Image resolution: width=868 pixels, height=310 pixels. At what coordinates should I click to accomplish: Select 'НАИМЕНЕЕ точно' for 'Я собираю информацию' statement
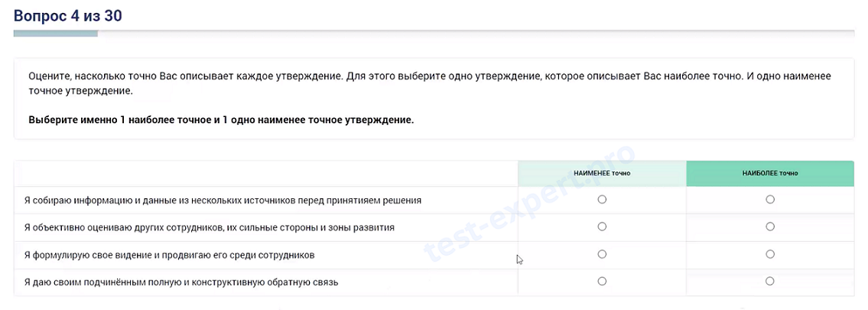(602, 200)
